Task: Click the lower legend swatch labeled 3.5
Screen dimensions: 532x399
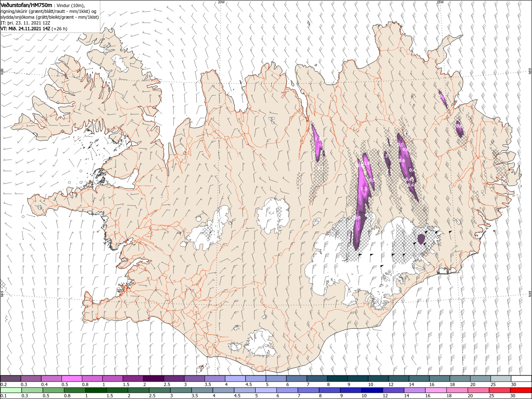Action: 202,390
